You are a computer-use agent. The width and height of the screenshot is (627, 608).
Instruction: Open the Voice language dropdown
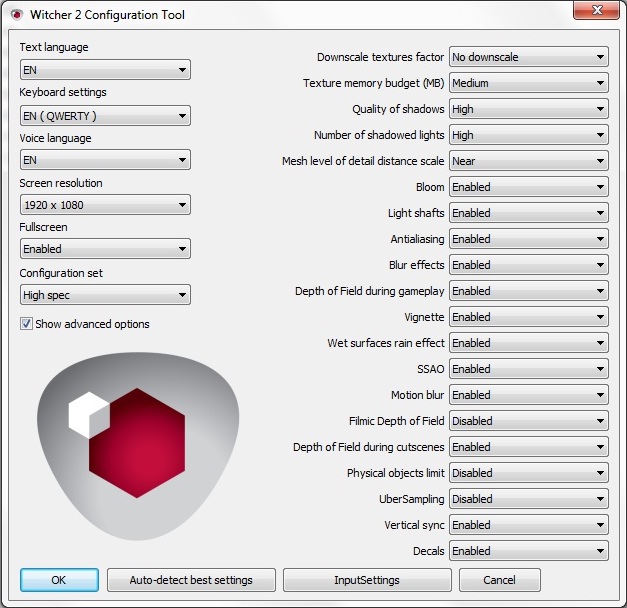click(105, 160)
